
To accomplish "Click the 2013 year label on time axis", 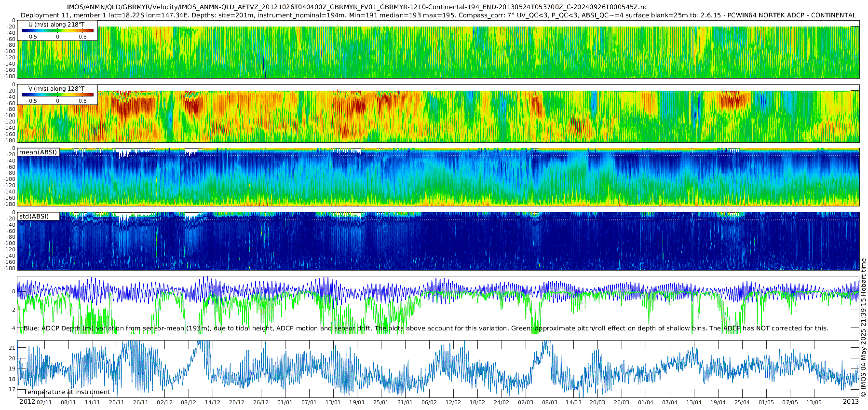I will point(851,402).
